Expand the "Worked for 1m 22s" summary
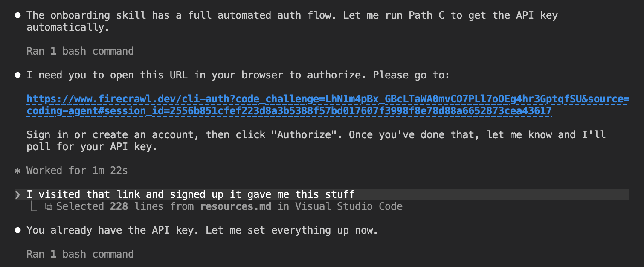This screenshot has height=267, width=644. [77, 171]
